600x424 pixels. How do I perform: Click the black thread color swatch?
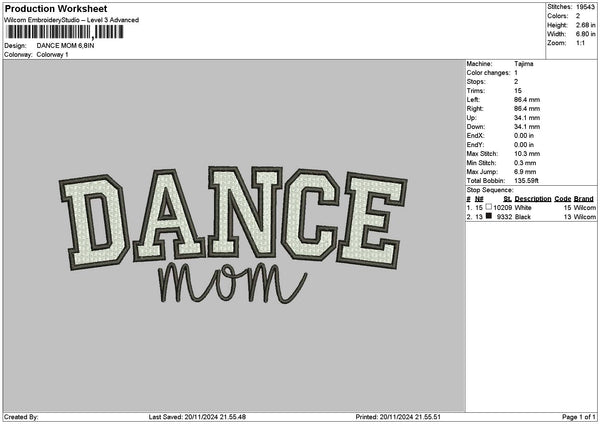488,216
